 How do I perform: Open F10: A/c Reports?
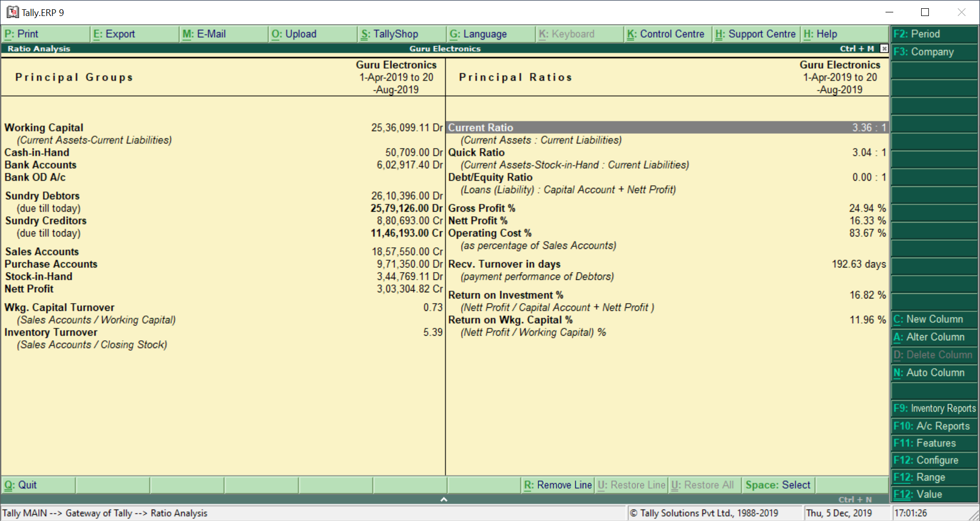pyautogui.click(x=935, y=426)
